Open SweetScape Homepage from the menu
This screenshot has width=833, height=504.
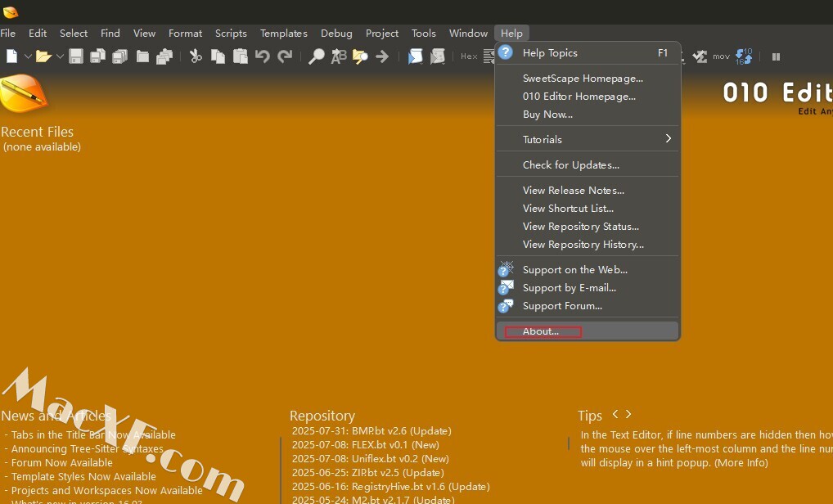588,78
